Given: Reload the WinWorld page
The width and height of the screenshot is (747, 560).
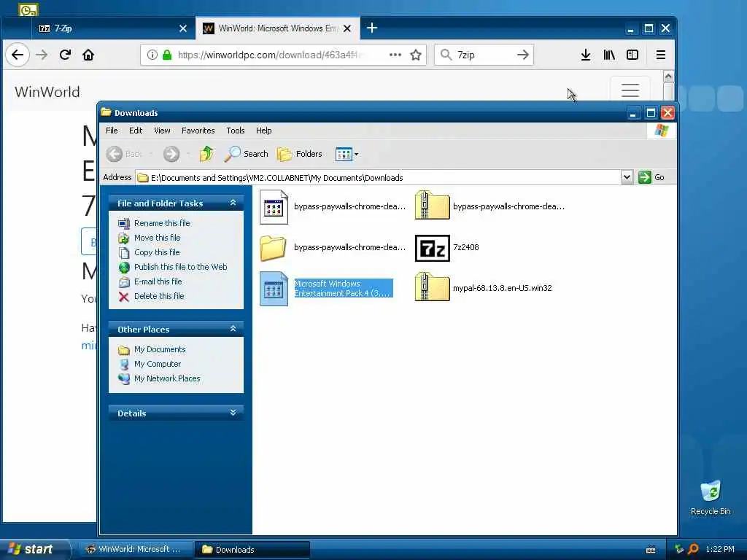Looking at the screenshot, I should point(65,55).
